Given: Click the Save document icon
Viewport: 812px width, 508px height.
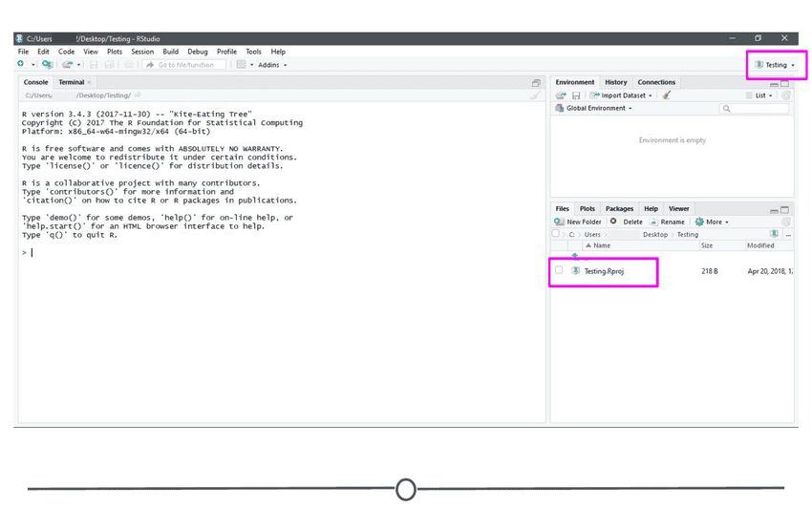Looking at the screenshot, I should pos(94,65).
